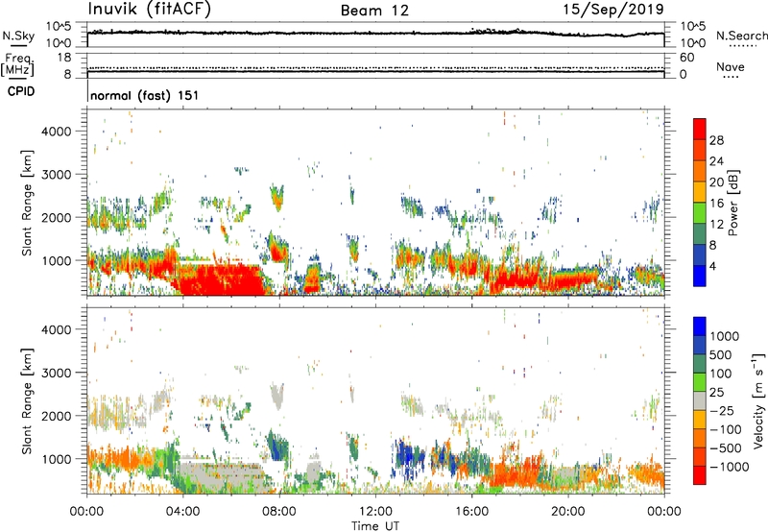Click the '12:00' time axis tick label
Viewport: 768px width, 532px height.
click(375, 512)
